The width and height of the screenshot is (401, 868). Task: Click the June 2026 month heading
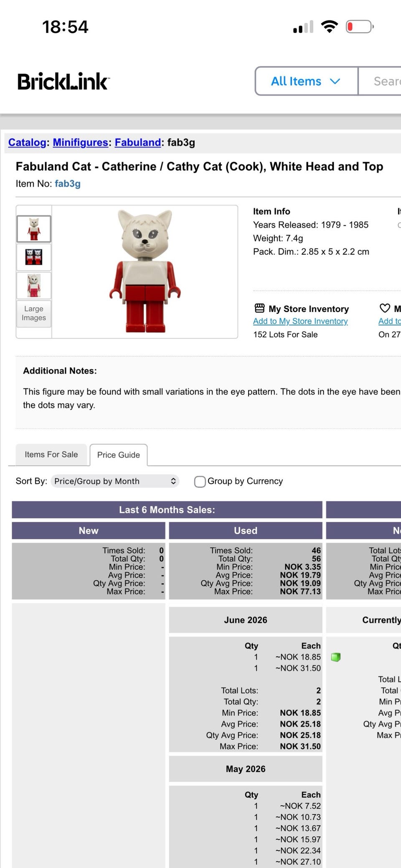[x=246, y=620]
